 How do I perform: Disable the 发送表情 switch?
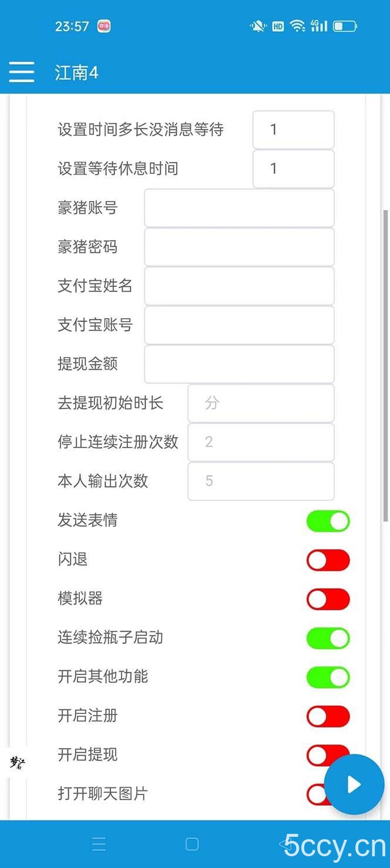click(x=328, y=521)
